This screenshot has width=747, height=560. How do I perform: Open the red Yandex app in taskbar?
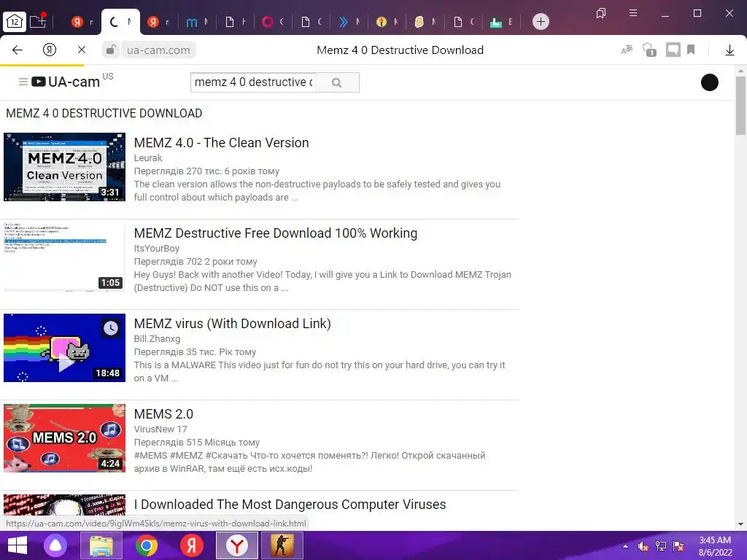[192, 545]
